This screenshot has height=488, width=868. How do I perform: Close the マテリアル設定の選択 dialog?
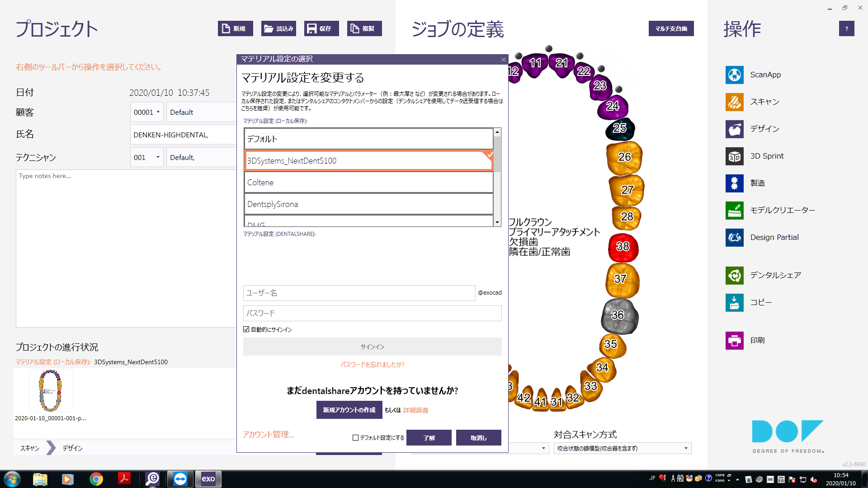[x=503, y=59]
